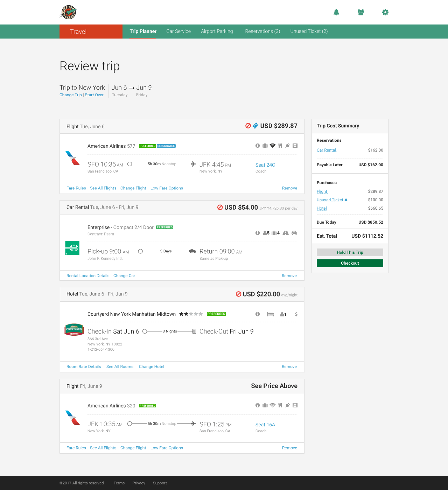Click Unused Ticket link in Purchases
The height and width of the screenshot is (490, 448).
coord(330,200)
